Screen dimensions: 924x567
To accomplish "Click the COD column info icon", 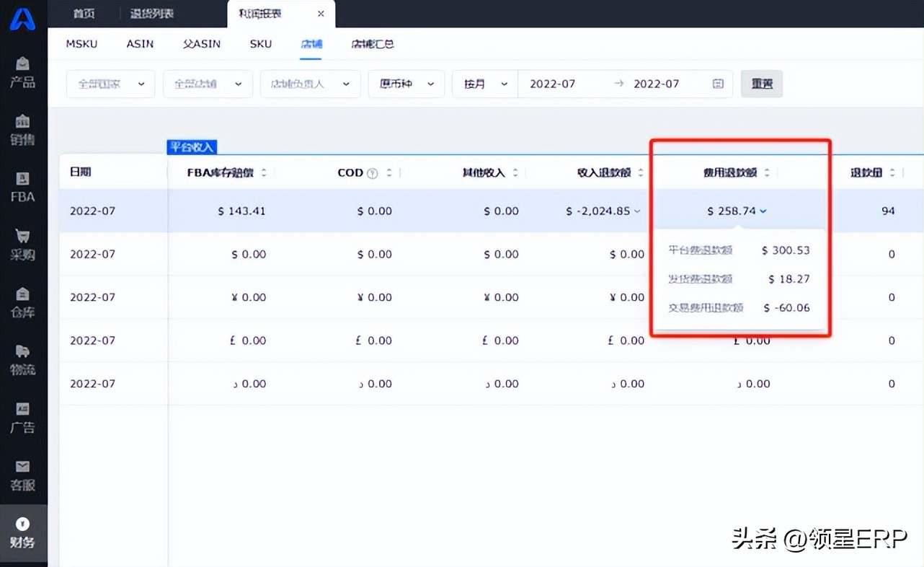I will pos(372,172).
